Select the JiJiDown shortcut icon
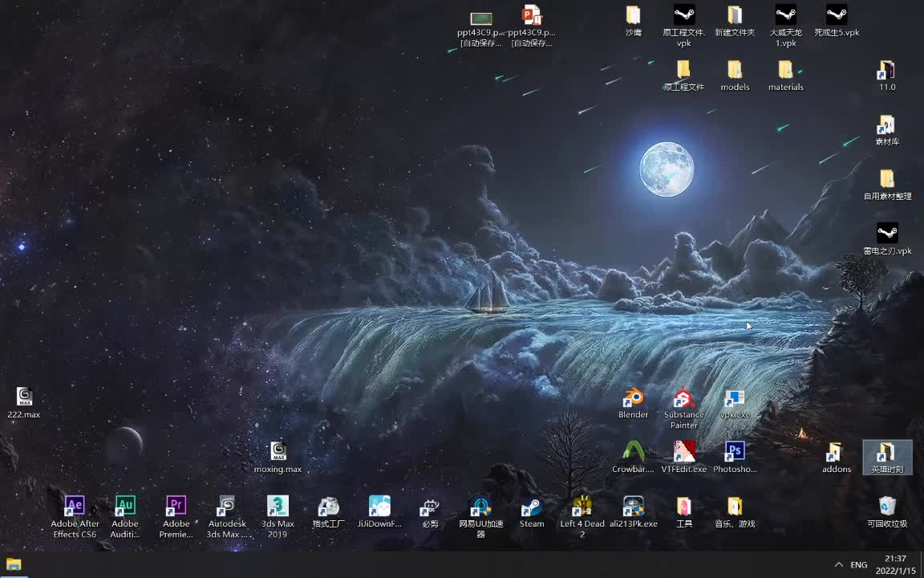Screen dimensions: 924x578 (x=379, y=511)
